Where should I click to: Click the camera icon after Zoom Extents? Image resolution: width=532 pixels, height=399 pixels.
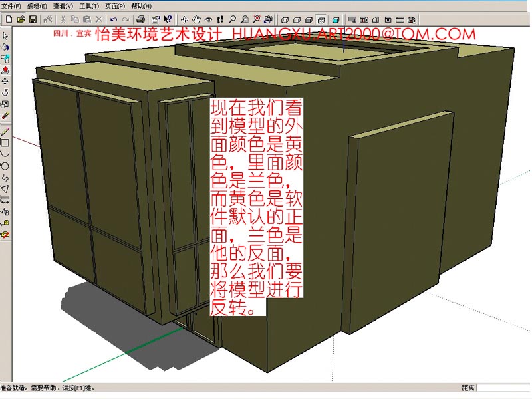click(x=269, y=19)
